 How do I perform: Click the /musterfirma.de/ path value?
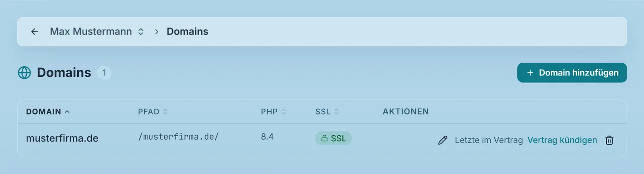[178, 137]
